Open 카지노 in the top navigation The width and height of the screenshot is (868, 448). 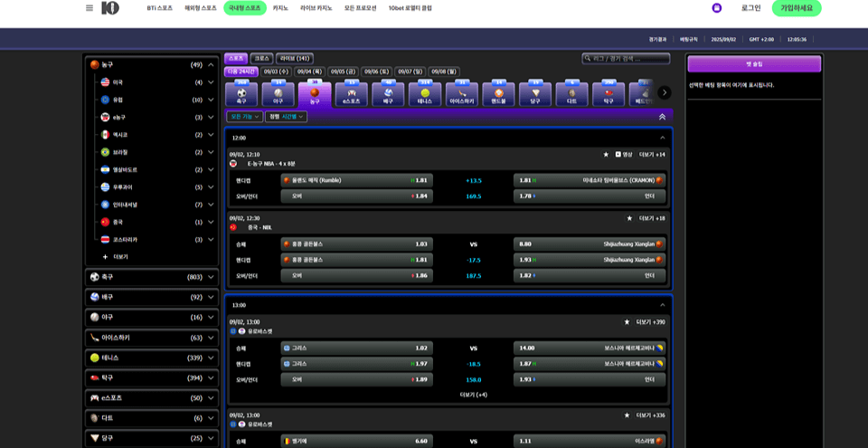click(x=280, y=8)
